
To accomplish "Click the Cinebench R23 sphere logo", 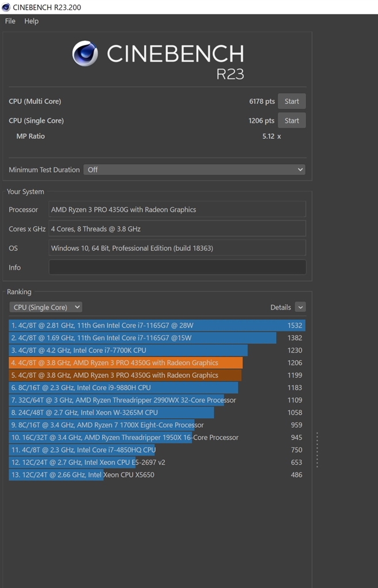I will click(85, 53).
